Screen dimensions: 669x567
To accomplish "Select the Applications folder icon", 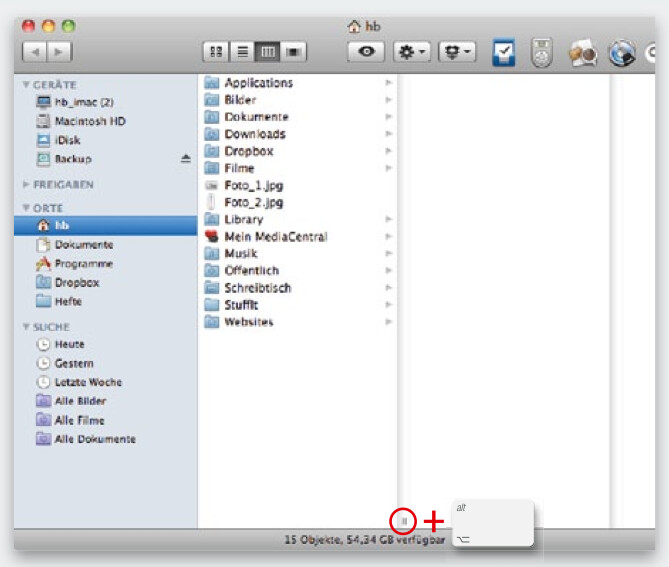I will coord(212,82).
